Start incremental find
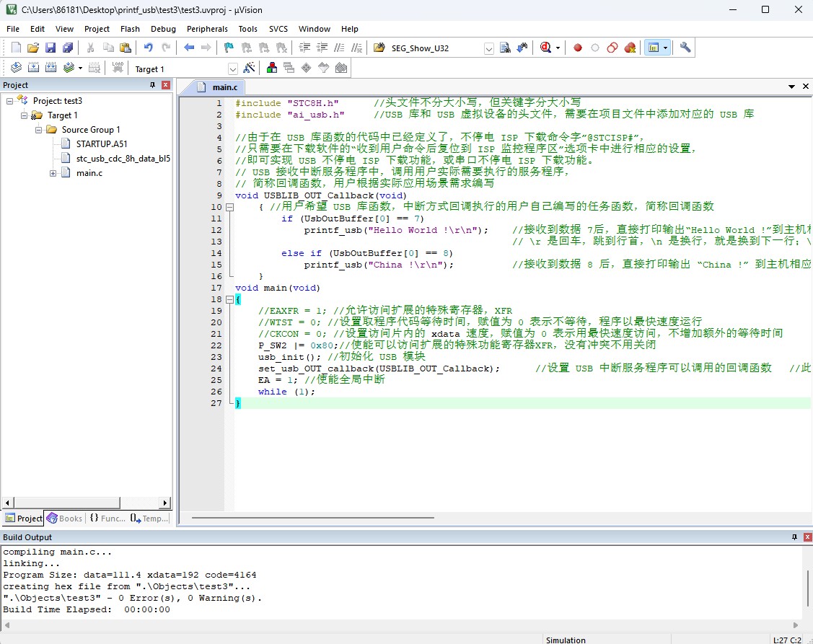Screen dimensions: 813x644 coord(522,48)
